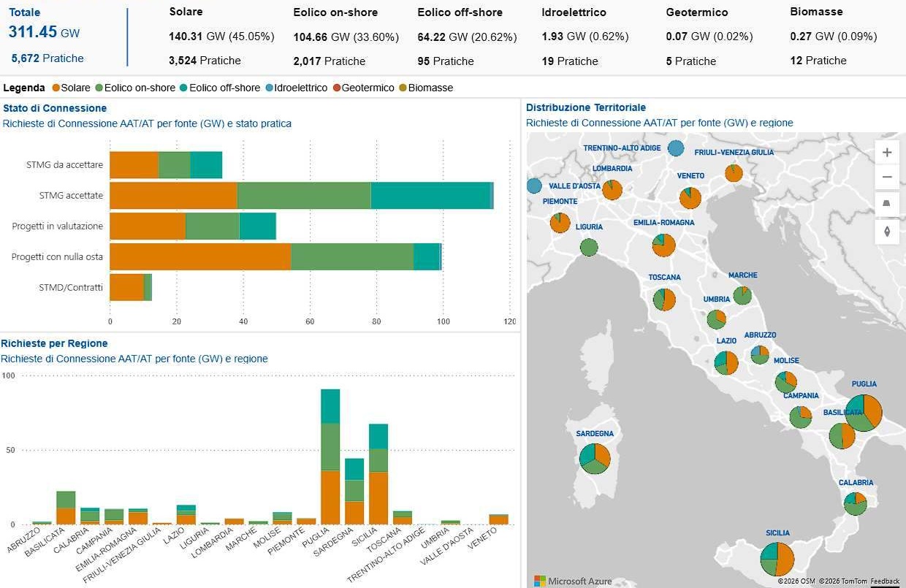This screenshot has width=906, height=588.
Task: Select the SARDEGNA on-shore column segment
Action: (x=354, y=491)
